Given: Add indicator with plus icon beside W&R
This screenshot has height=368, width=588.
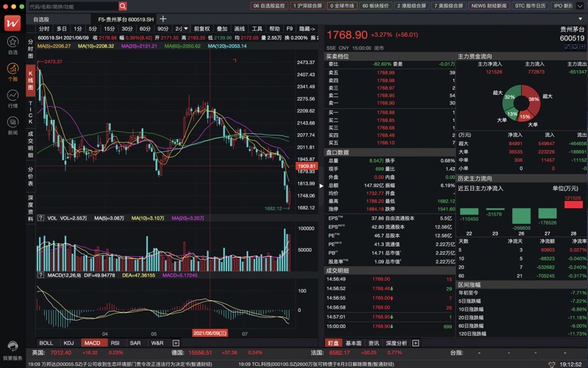Looking at the screenshot, I should [x=176, y=343].
